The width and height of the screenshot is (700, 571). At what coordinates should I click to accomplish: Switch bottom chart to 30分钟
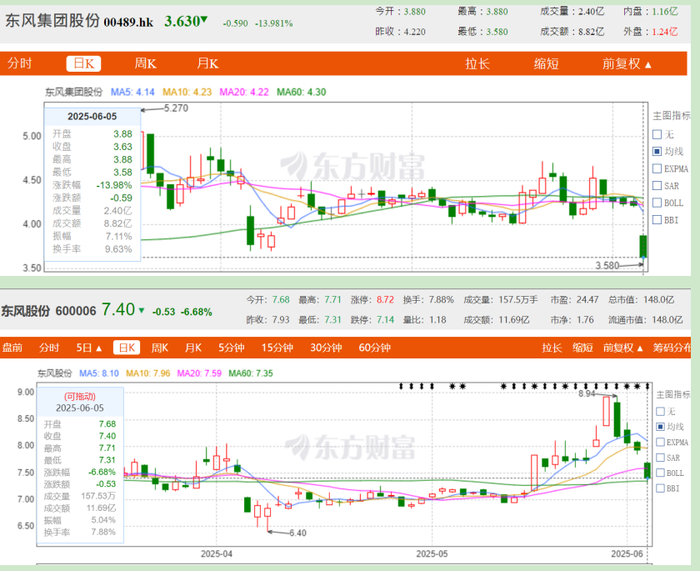[x=326, y=347]
